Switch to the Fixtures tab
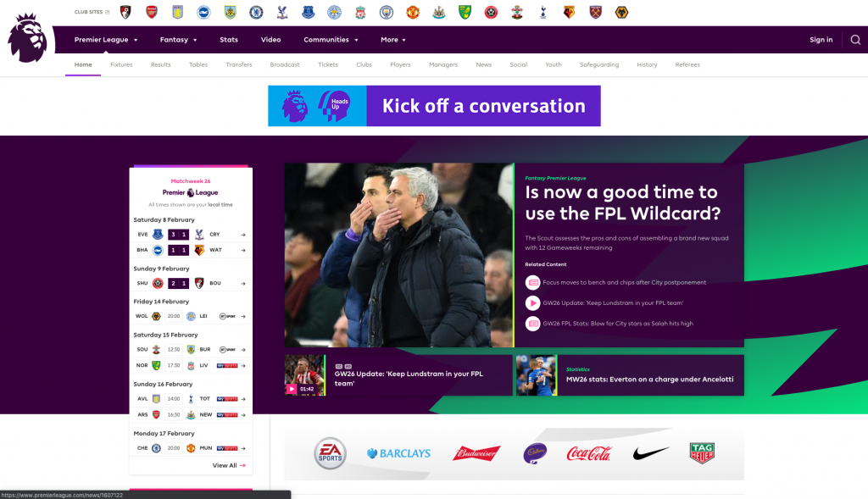 click(121, 64)
